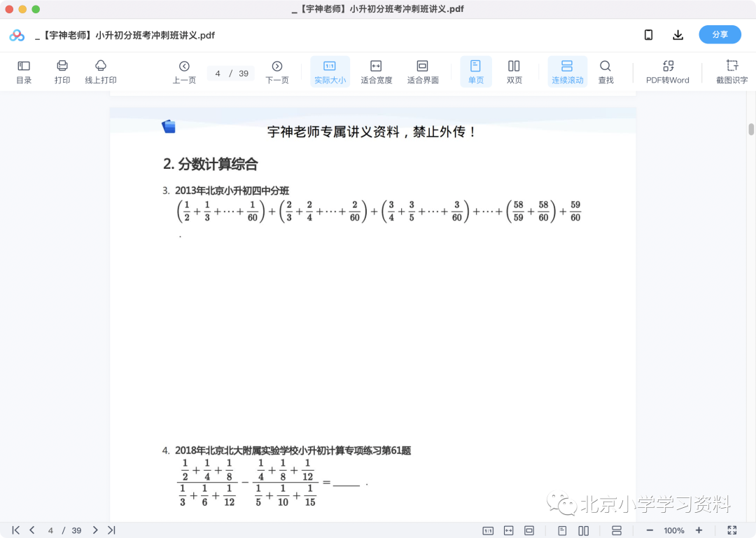Jump to last page in bottom bar

pos(111,530)
